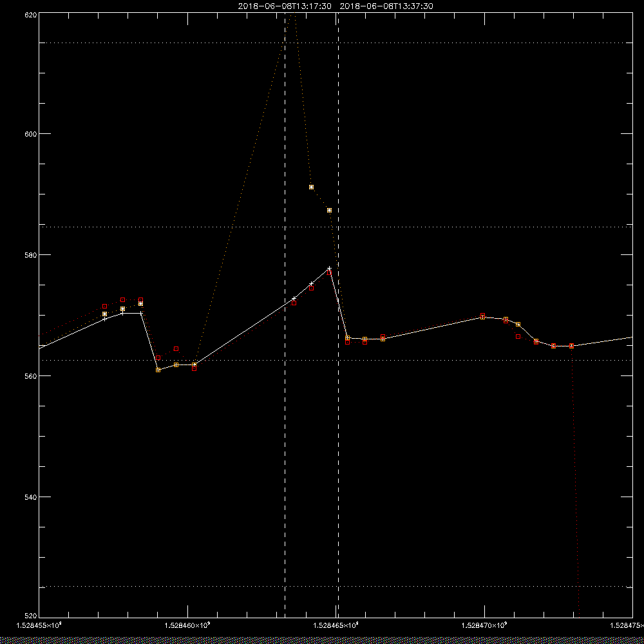Click the y-axis label 520
The image size is (644, 644).
click(x=31, y=616)
